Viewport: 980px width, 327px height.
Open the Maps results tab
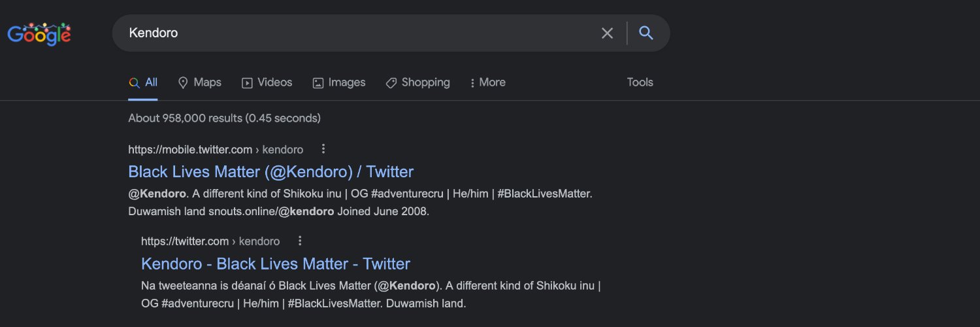point(200,82)
